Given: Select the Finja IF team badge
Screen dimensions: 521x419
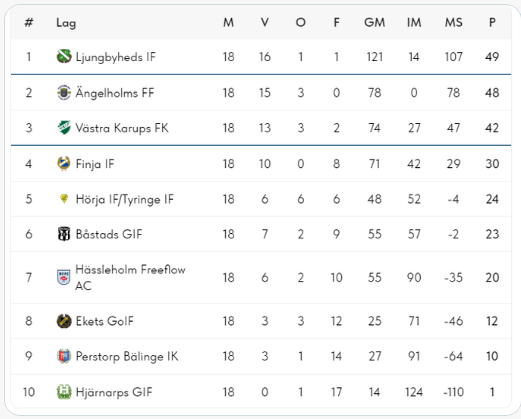Looking at the screenshot, I should click(x=64, y=164).
